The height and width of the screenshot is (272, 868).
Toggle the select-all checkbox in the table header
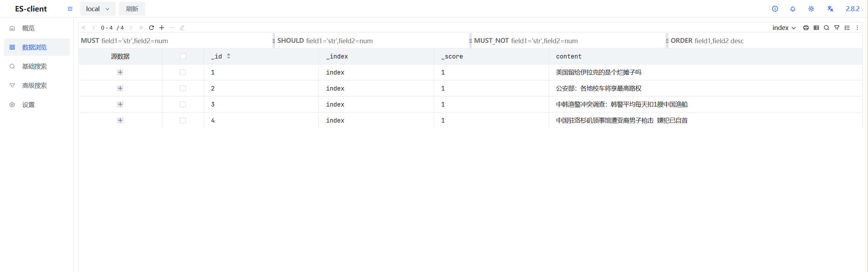pos(183,56)
